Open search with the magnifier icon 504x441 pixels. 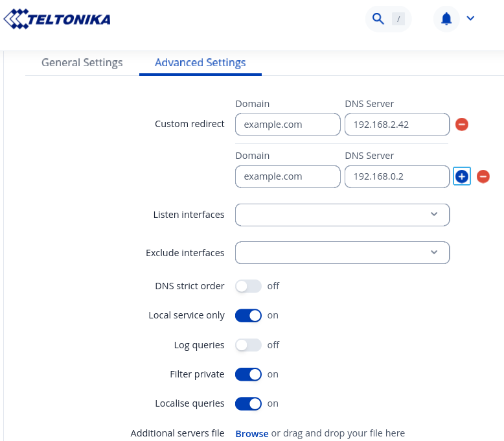point(378,19)
